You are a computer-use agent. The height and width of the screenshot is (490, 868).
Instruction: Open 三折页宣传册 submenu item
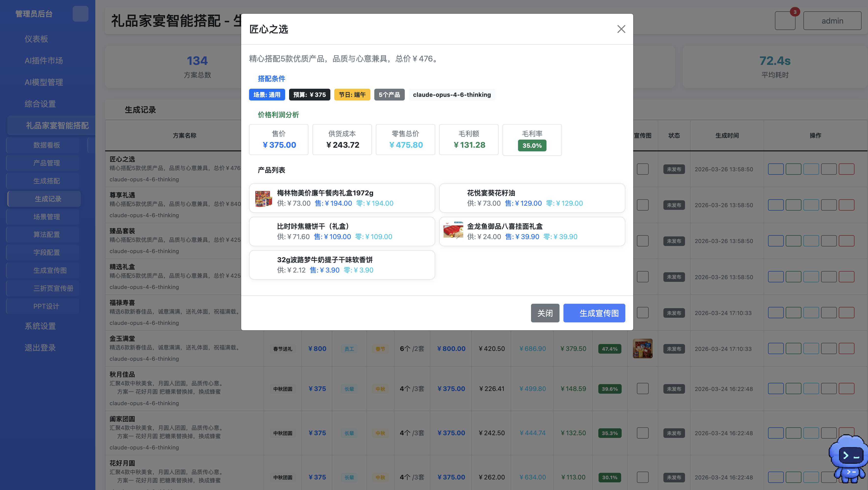[43, 288]
